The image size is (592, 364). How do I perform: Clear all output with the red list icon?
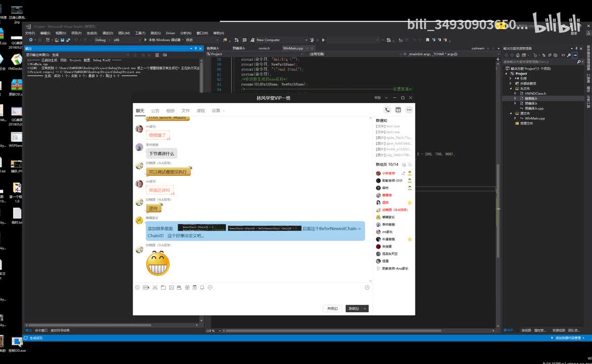[157, 55]
